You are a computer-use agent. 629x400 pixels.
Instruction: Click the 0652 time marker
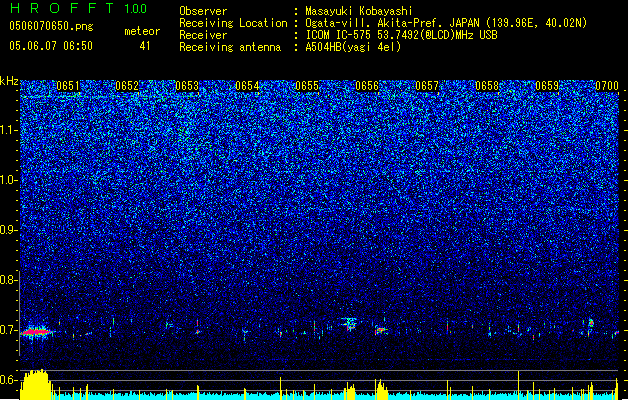(127, 86)
